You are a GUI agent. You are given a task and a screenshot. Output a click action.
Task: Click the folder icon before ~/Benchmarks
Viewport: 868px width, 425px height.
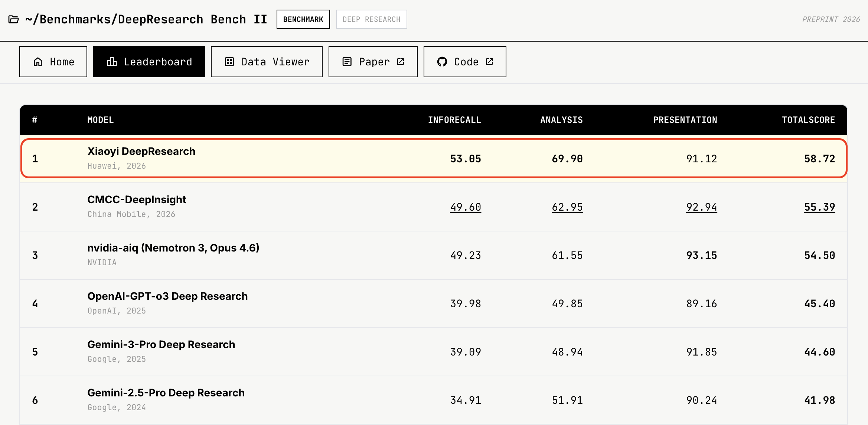point(14,19)
